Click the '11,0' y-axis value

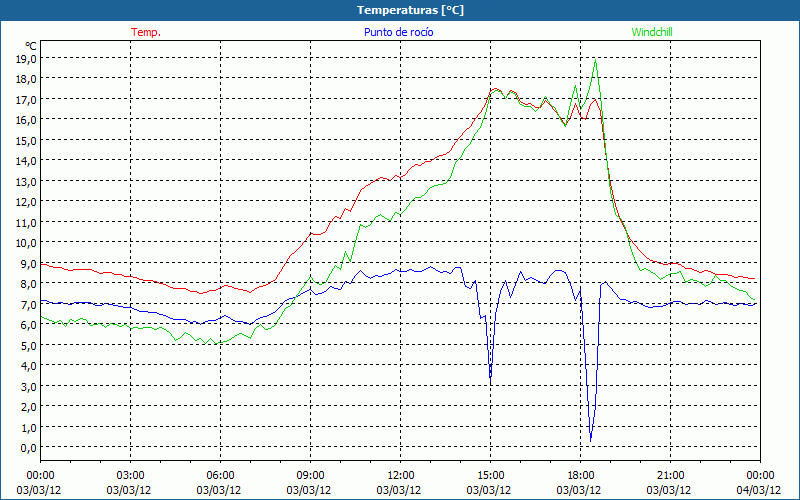(26, 222)
